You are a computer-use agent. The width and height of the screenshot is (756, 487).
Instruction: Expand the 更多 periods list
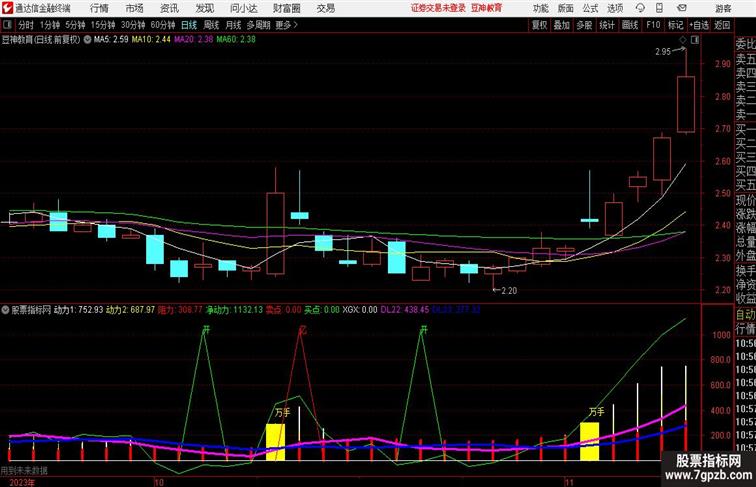(x=286, y=25)
